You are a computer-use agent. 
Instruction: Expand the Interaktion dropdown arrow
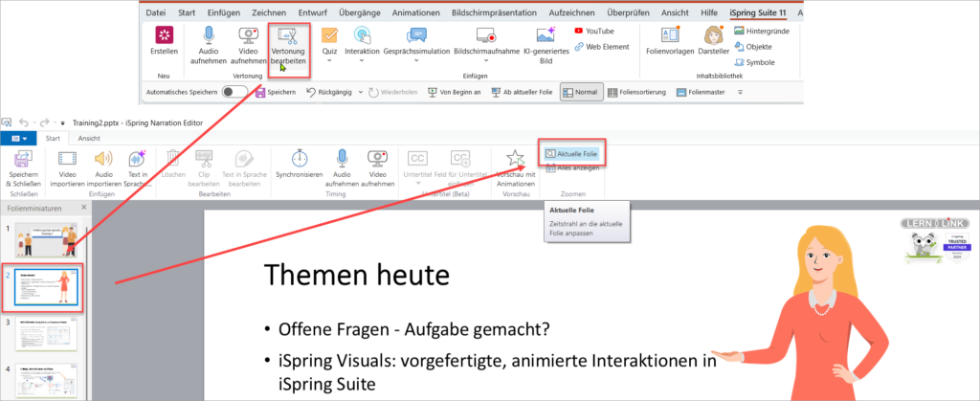coord(362,60)
